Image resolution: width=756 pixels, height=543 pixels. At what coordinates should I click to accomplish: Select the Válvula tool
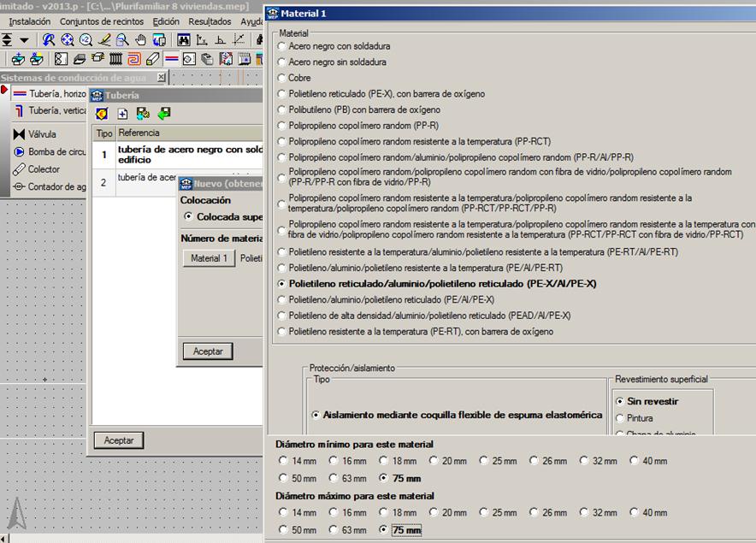[x=42, y=134]
